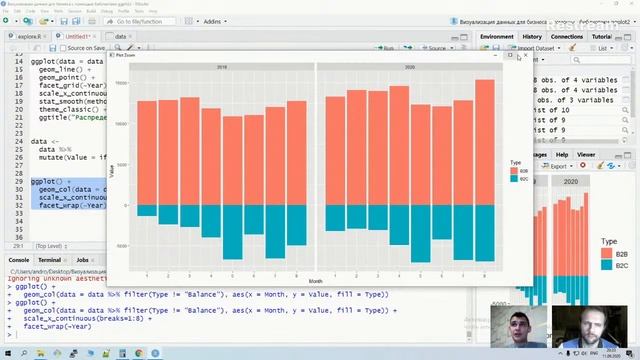The image size is (640, 360).
Task: Maximize the source editor pane
Action: (x=464, y=37)
